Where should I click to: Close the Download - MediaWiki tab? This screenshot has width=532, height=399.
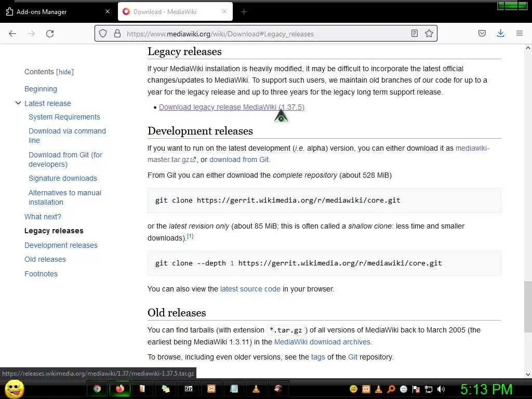224,11
